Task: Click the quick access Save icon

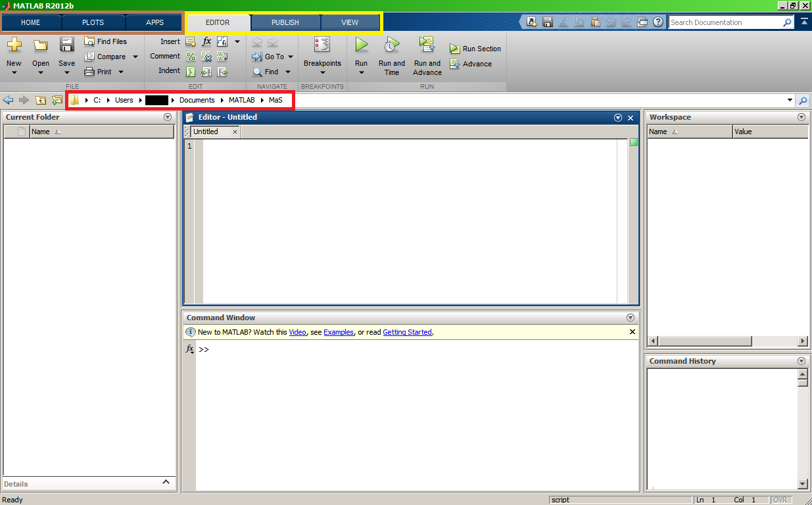Action: [x=548, y=22]
